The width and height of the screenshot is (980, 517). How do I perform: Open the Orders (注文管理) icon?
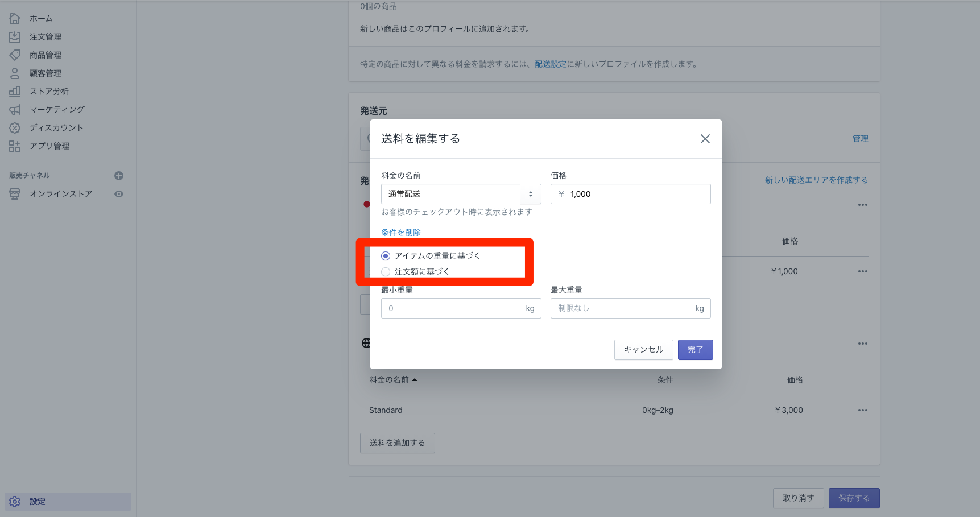[x=15, y=37]
